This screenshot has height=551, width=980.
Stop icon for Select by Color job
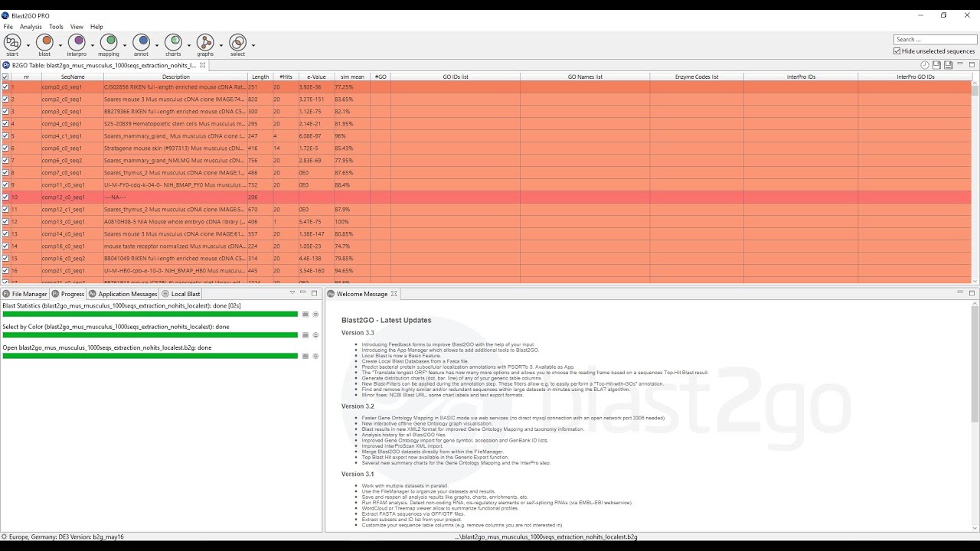click(305, 335)
